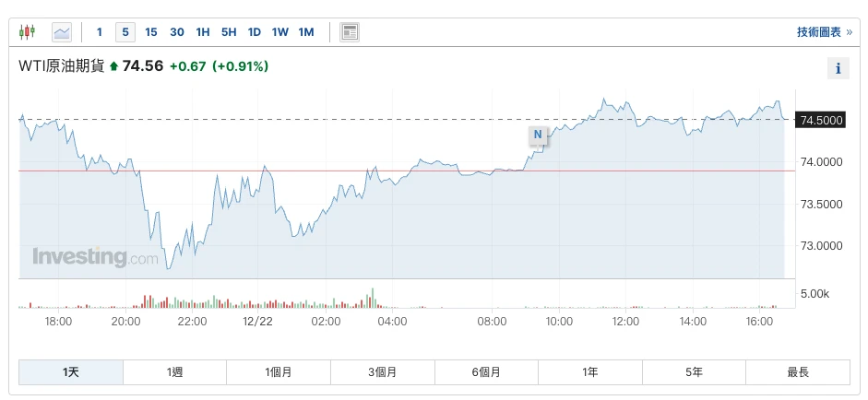Select the 5H interval
Screen dimensions: 868x400
pos(229,32)
